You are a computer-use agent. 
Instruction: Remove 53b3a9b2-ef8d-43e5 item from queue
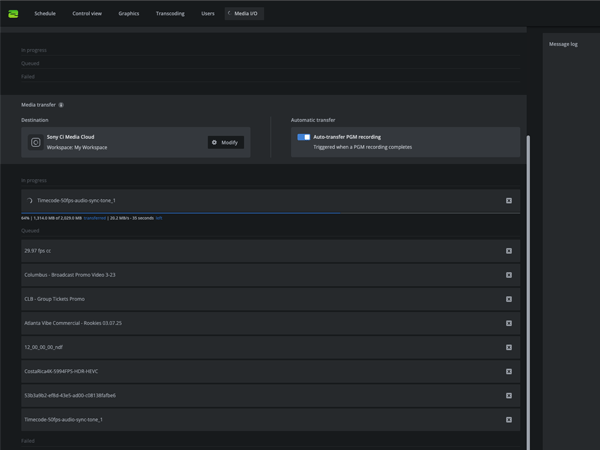click(509, 395)
